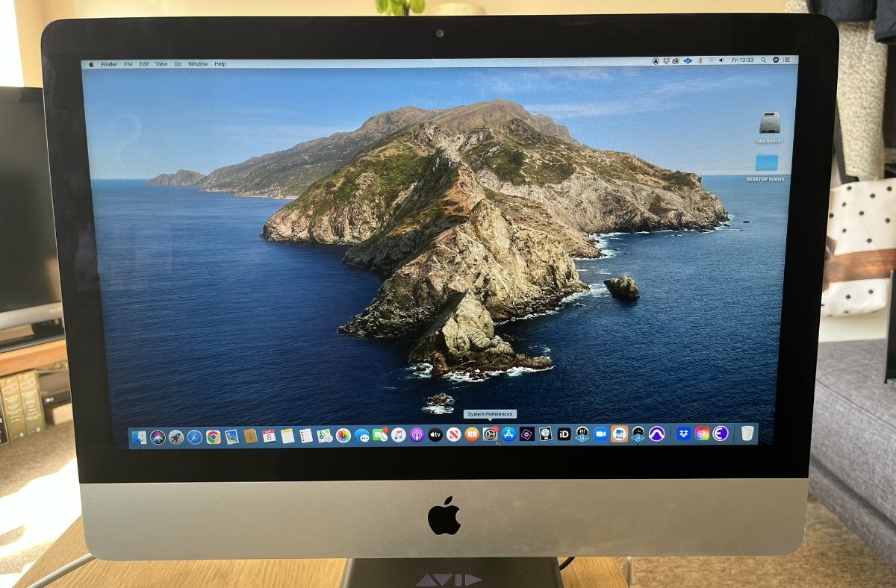Open the Apple menu

(x=92, y=64)
